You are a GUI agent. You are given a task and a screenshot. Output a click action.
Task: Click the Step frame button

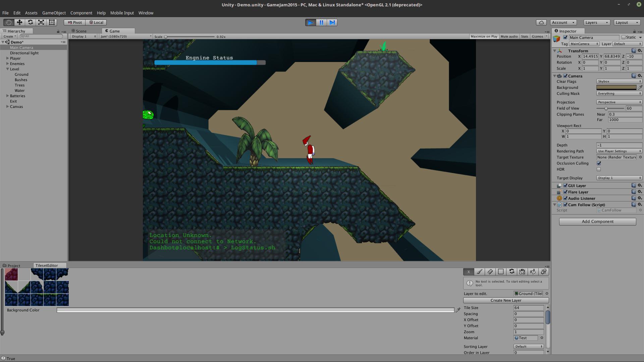(332, 22)
